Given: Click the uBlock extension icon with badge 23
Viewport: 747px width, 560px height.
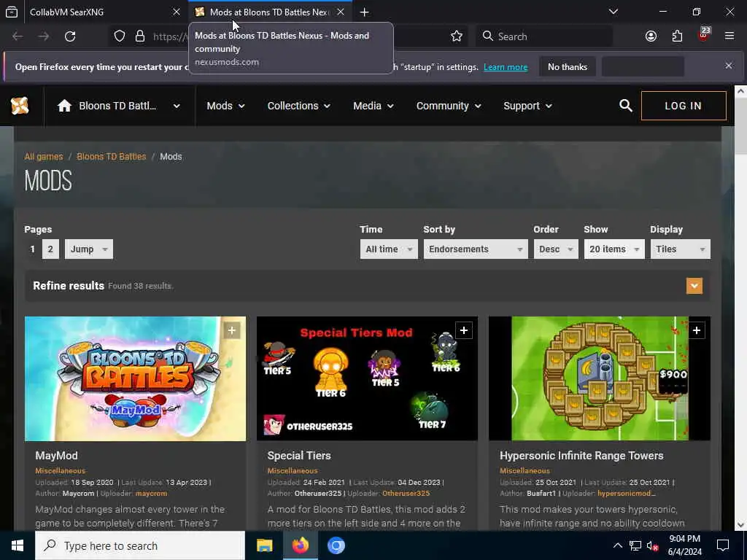Looking at the screenshot, I should (703, 35).
